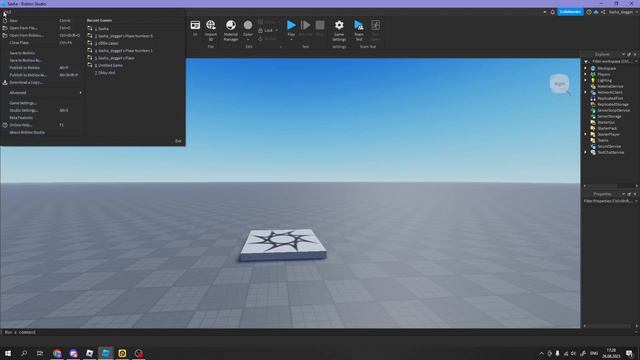Click the blue Collaborate button
This screenshot has height=360, width=640.
pyautogui.click(x=570, y=12)
